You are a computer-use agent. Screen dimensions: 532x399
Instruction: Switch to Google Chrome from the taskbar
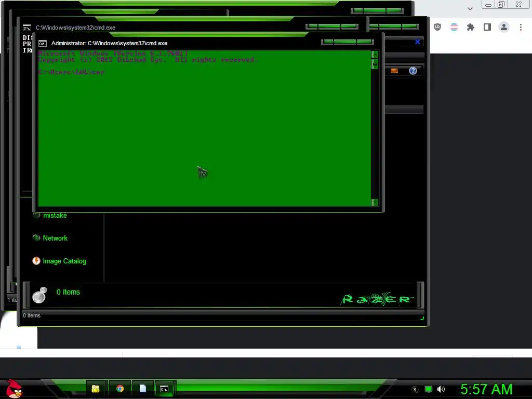pyautogui.click(x=120, y=389)
